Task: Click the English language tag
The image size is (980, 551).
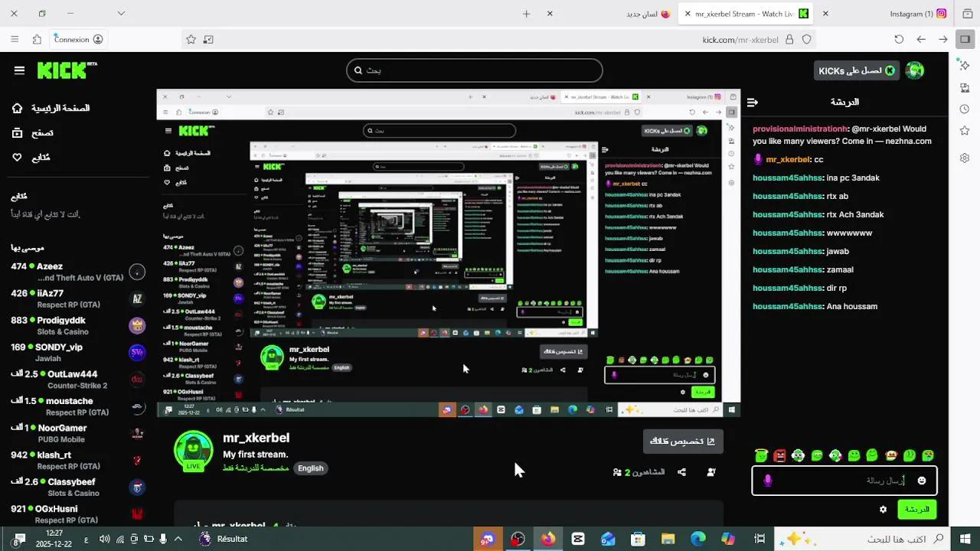Action: tap(310, 468)
